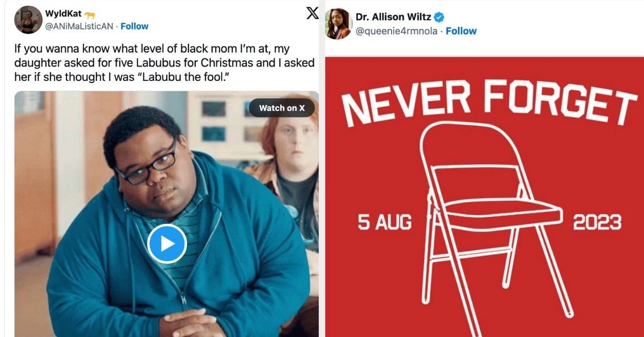The height and width of the screenshot is (337, 644).
Task: Click the blue verified badge next to Allison Wiltz
Action: 439,17
